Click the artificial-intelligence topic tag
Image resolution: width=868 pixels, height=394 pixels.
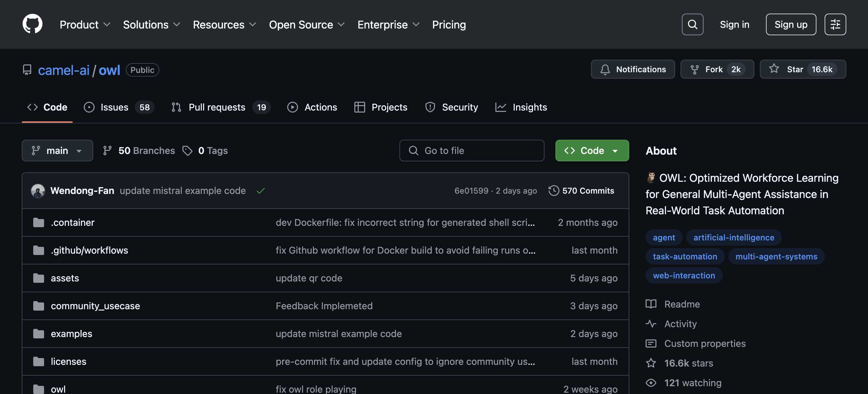734,237
